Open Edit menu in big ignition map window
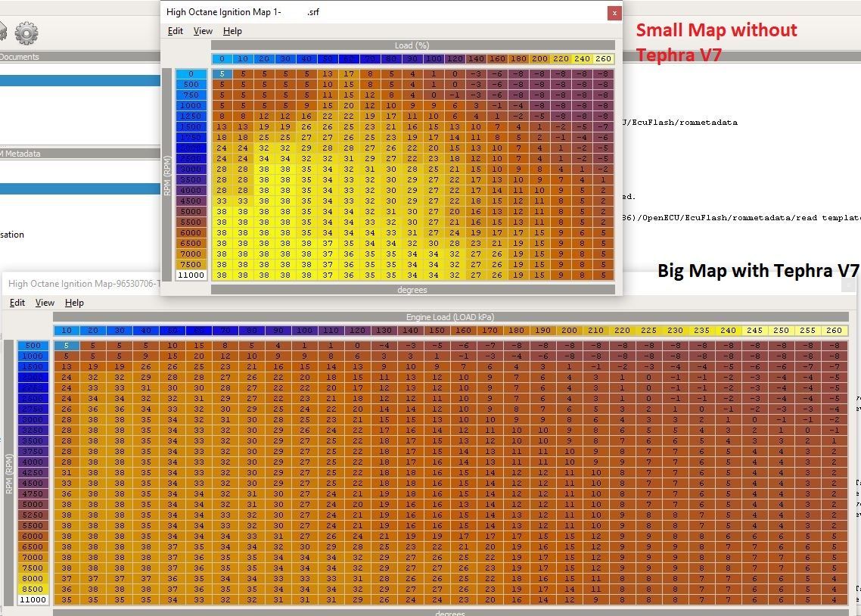Screen dimensions: 861x616 click(x=17, y=303)
